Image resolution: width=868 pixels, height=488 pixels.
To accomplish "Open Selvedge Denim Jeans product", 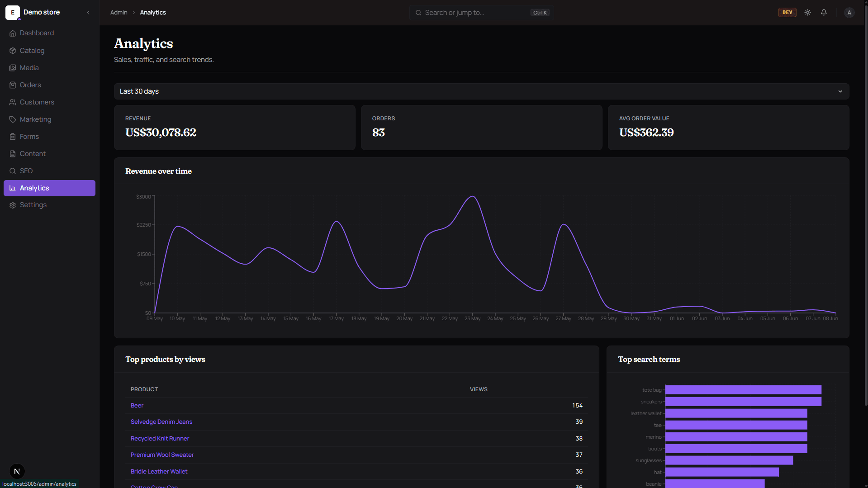I will click(161, 422).
